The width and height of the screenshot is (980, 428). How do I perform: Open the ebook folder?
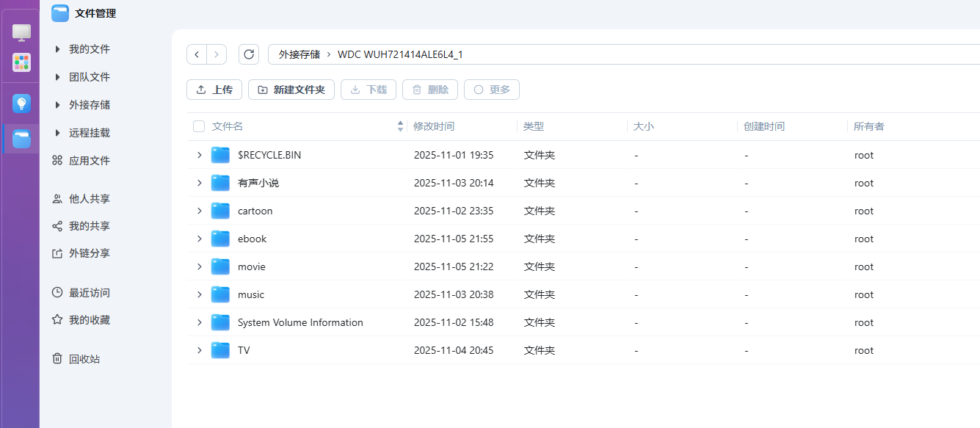(252, 239)
